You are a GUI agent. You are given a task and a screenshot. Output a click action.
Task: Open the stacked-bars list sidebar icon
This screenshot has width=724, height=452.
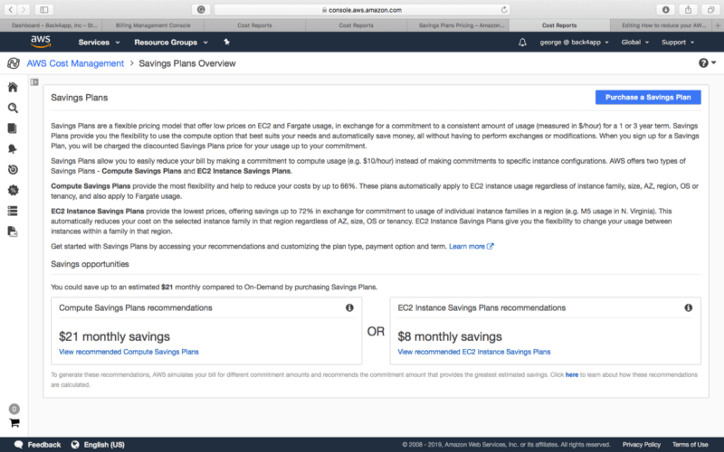point(12,211)
